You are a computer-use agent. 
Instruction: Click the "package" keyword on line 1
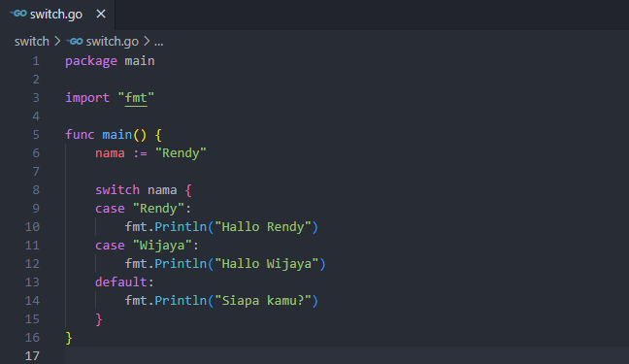point(91,61)
